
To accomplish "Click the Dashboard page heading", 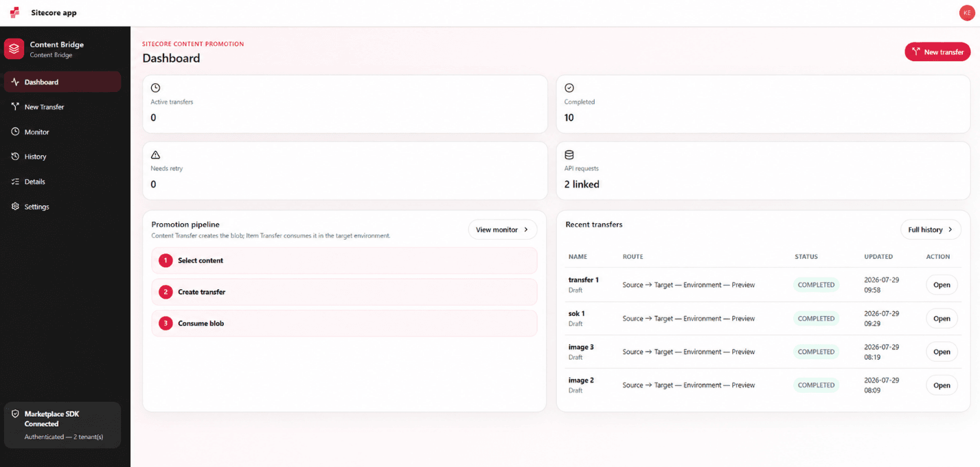I will pyautogui.click(x=171, y=58).
